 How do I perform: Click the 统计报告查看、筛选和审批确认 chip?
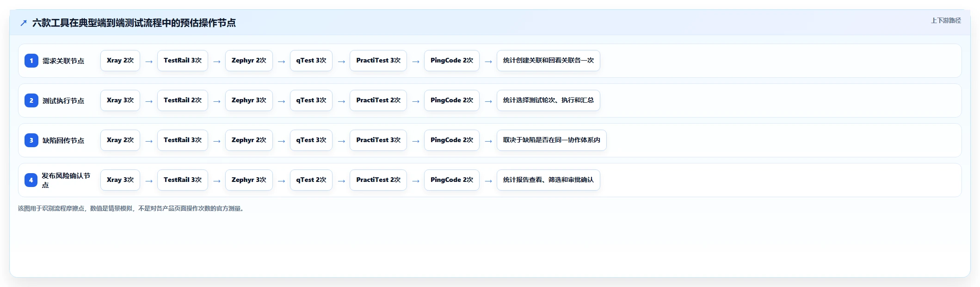coord(549,180)
